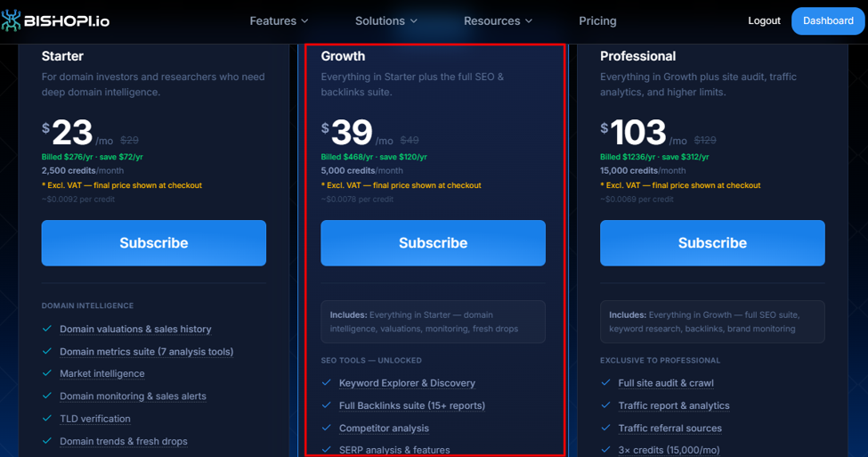Click the struck-through $129 price

(x=705, y=140)
